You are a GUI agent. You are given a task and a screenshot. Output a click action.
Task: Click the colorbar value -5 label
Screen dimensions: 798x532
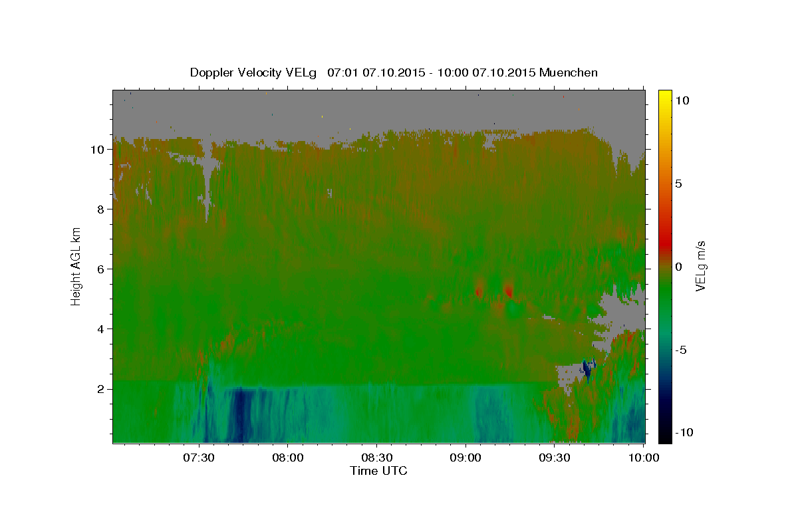[682, 349]
